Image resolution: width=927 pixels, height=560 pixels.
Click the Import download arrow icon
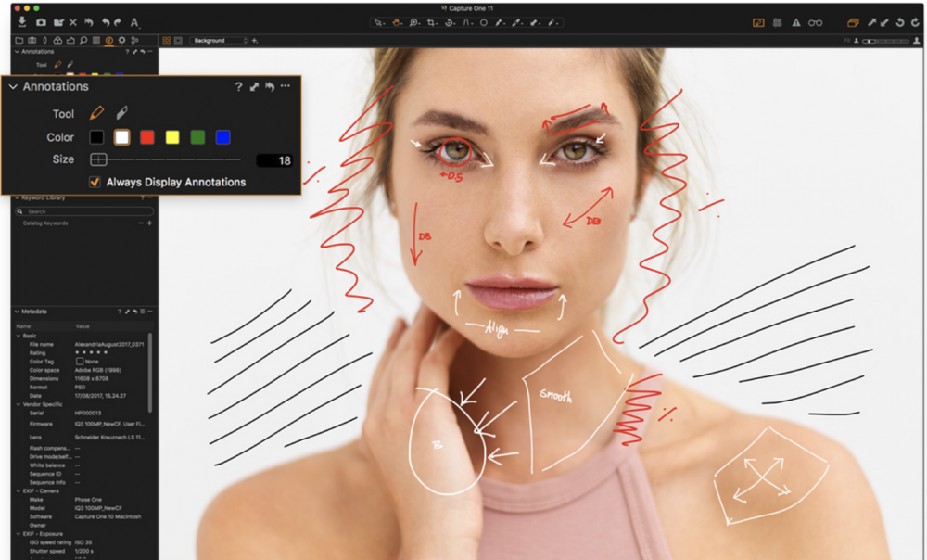tap(22, 22)
